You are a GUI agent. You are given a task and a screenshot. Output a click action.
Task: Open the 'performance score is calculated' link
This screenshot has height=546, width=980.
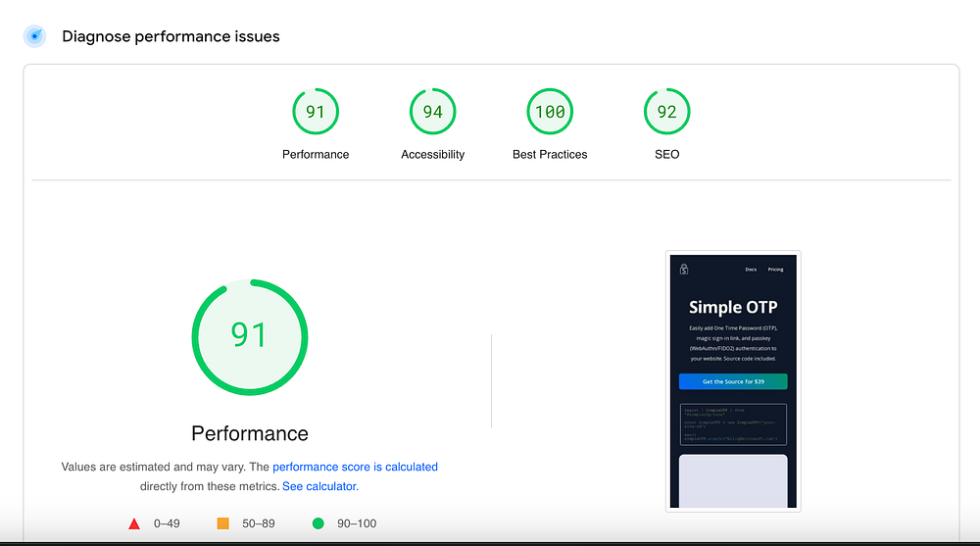pyautogui.click(x=355, y=467)
